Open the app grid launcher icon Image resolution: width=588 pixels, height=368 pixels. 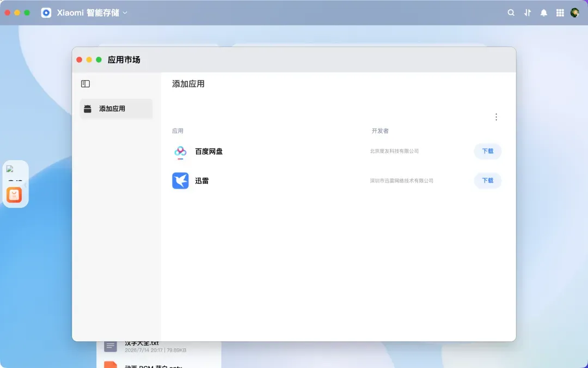click(560, 13)
